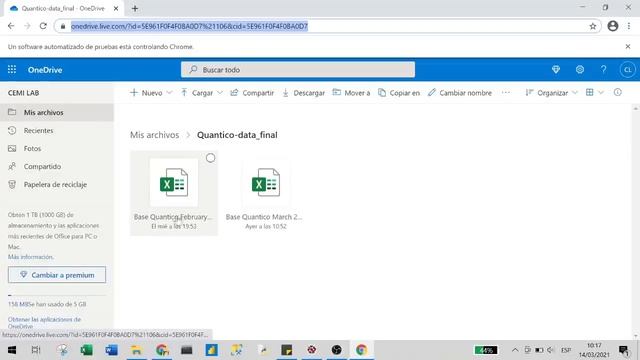Select Mis archivos in the sidebar
The height and width of the screenshot is (360, 640).
click(57, 112)
